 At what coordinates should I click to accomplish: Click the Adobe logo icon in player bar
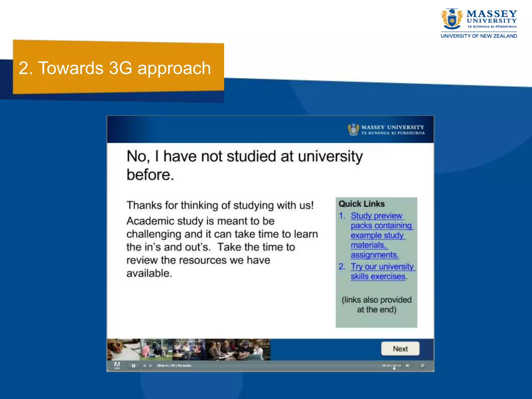point(117,365)
